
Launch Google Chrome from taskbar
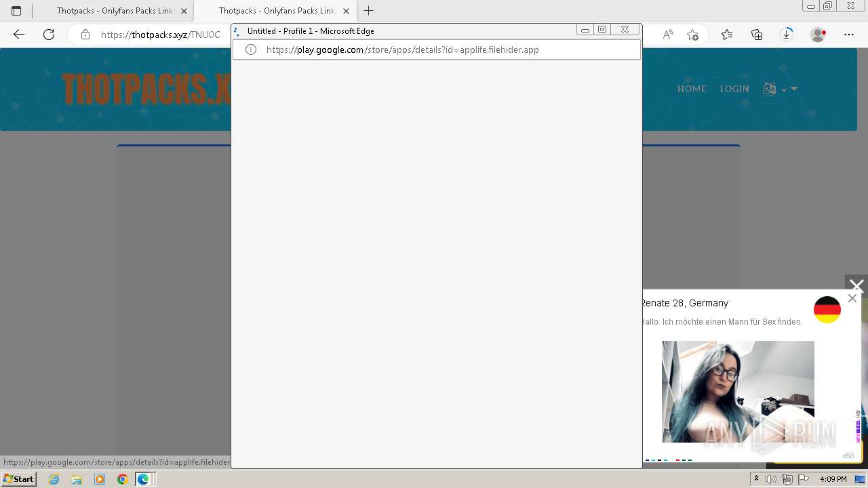click(122, 479)
